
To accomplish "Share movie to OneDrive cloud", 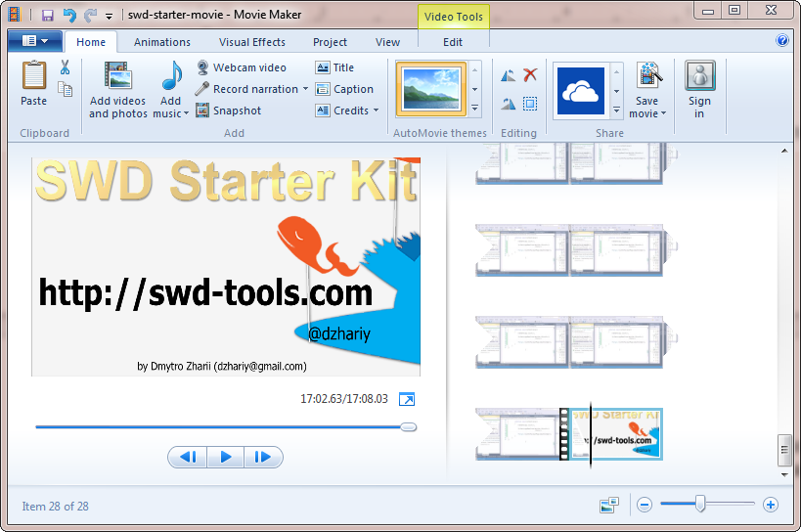I will (581, 91).
